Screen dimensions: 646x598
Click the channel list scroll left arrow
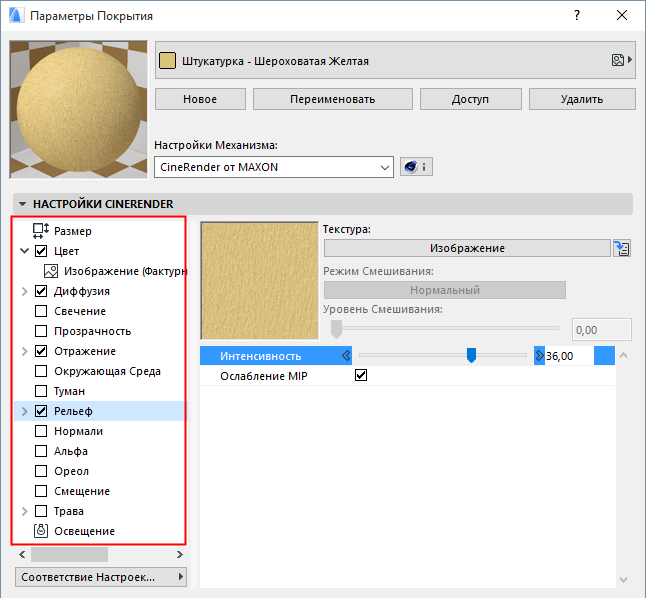(x=22, y=554)
